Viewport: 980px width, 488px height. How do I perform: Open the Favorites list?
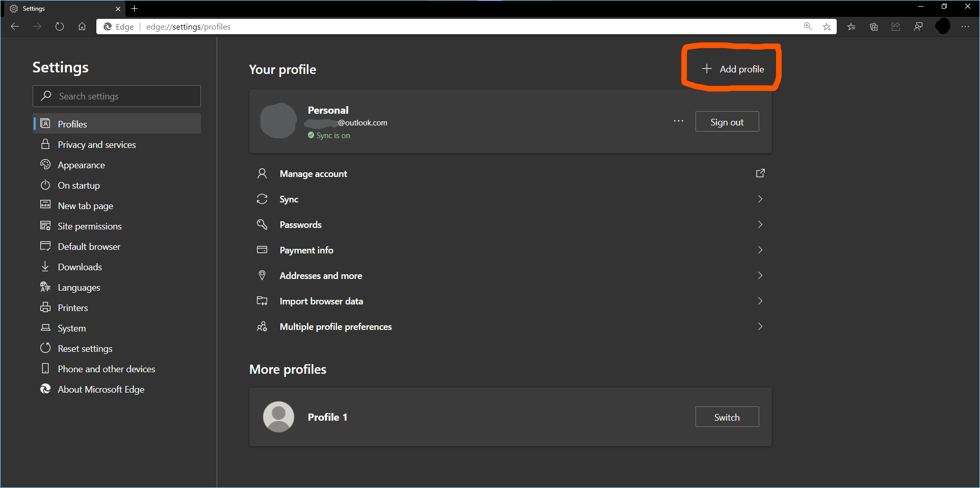tap(851, 27)
